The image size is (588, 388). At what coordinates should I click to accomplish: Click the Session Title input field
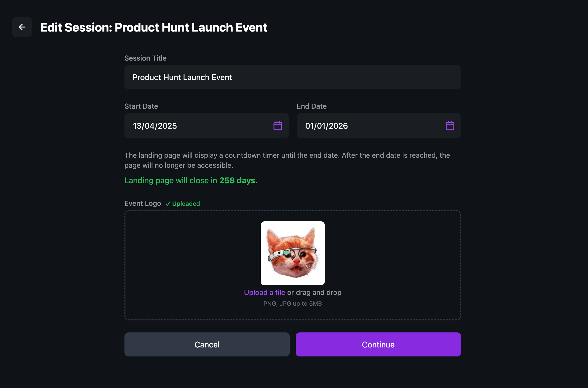tap(292, 77)
